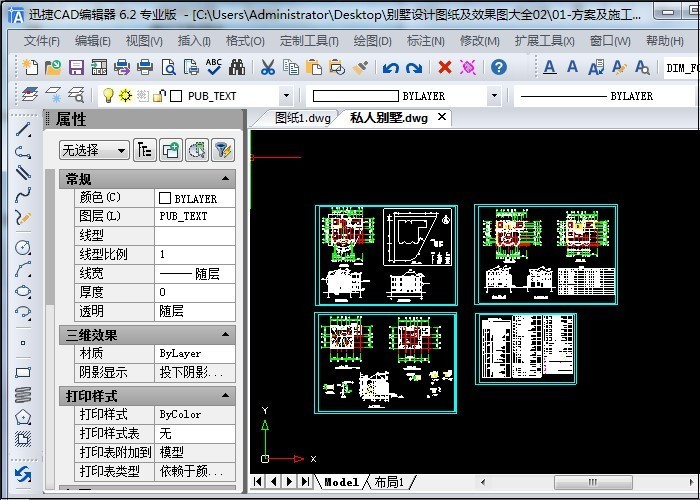Click the Undo arrow icon
Image resolution: width=700 pixels, height=500 pixels.
click(389, 68)
